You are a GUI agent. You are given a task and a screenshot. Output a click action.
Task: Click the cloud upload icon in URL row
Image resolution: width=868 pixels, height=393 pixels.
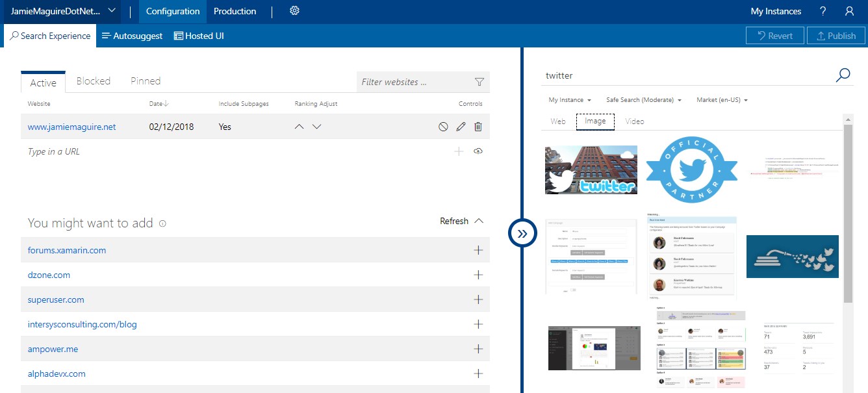[478, 151]
